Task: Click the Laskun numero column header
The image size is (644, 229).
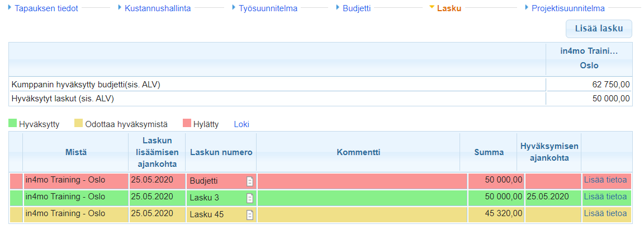Action: point(221,152)
